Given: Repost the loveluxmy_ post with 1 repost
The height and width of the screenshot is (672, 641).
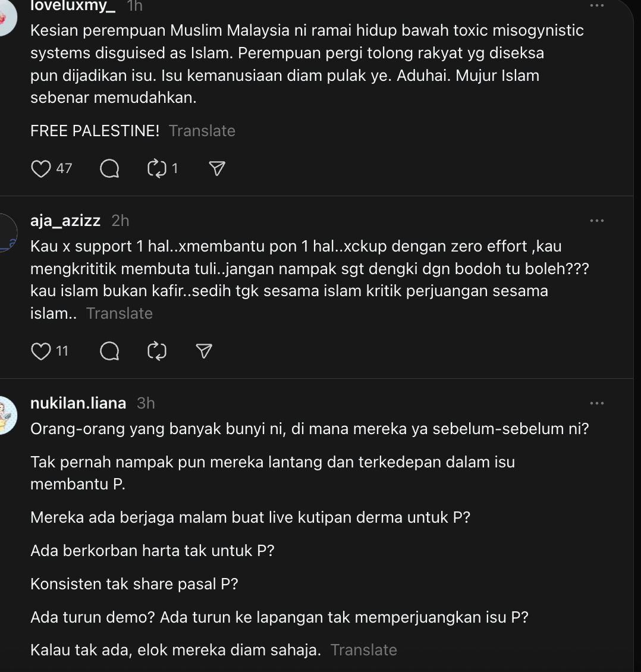Looking at the screenshot, I should point(157,168).
